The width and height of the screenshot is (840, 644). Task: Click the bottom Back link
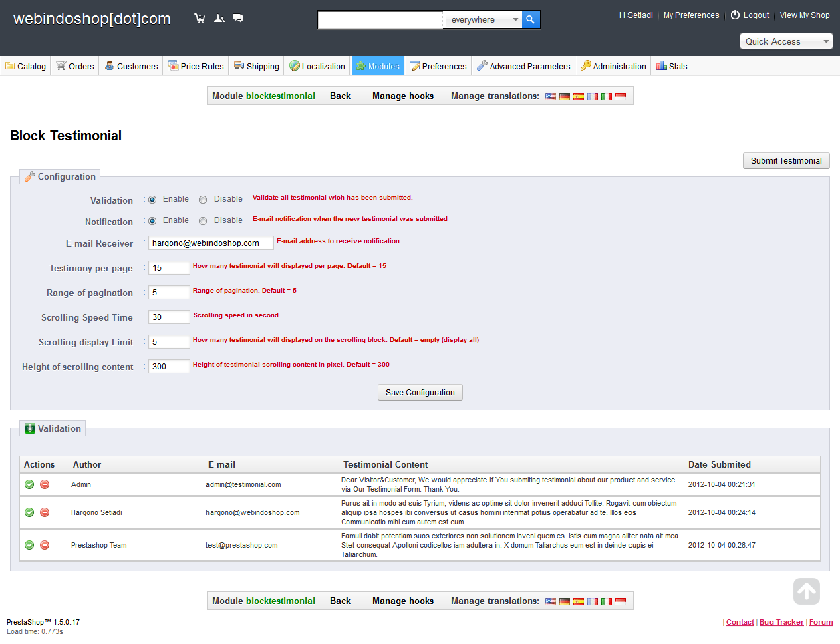pyautogui.click(x=340, y=601)
